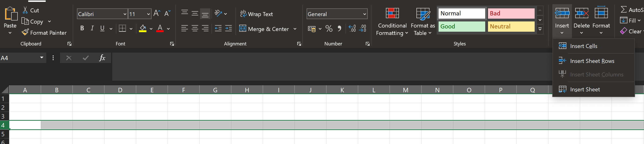Open the Calibri font name dropdown
The image size is (644, 144).
125,14
